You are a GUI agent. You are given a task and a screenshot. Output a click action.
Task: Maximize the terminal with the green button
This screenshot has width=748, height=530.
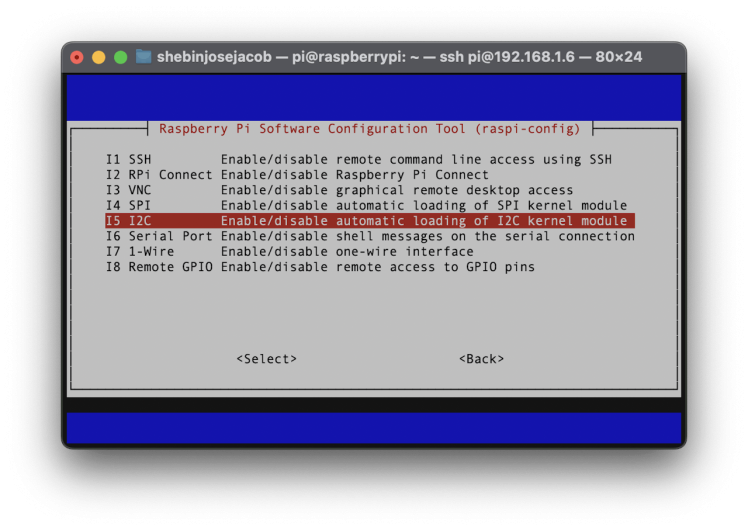tap(121, 57)
